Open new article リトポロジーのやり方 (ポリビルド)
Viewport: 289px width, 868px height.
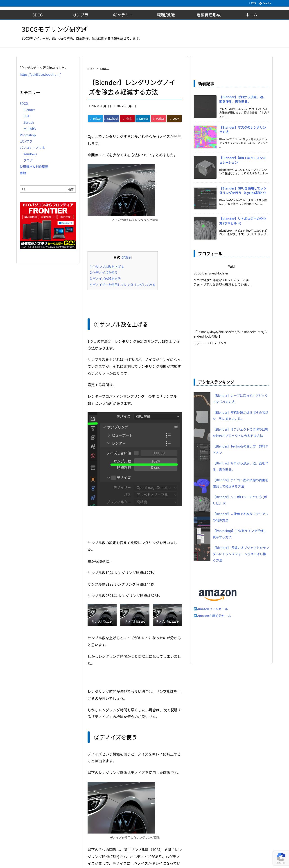pos(243,221)
